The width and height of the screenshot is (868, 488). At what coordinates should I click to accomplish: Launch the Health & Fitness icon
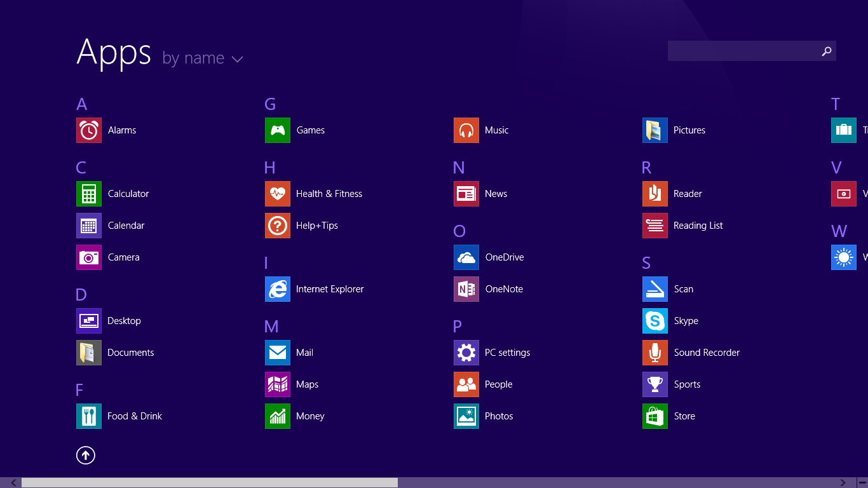278,194
